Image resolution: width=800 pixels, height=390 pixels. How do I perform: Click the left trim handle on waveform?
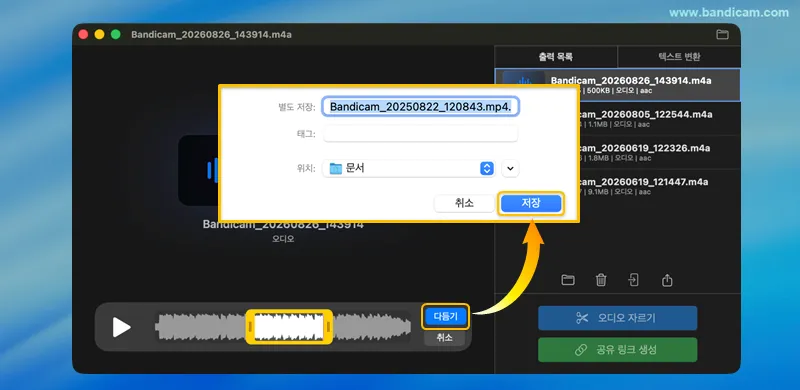[250, 327]
